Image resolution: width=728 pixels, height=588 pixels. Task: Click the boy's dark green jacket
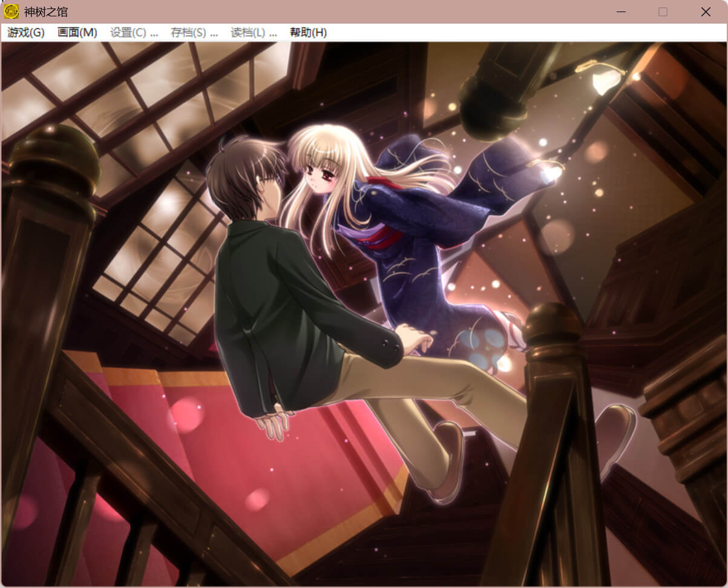point(272,303)
